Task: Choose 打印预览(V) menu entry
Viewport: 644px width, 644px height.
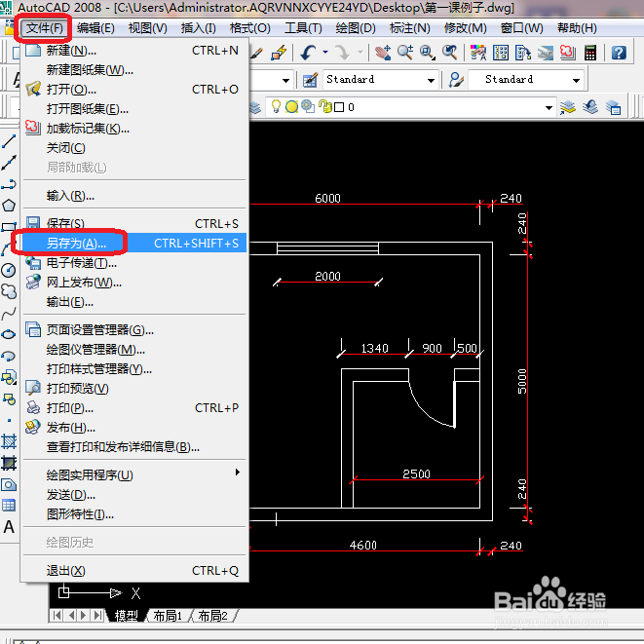Action: click(x=134, y=388)
